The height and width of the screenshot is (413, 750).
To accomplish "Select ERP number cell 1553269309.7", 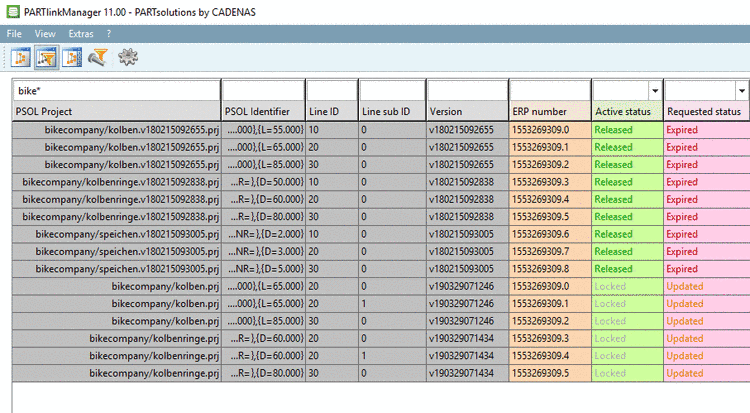I will [550, 252].
